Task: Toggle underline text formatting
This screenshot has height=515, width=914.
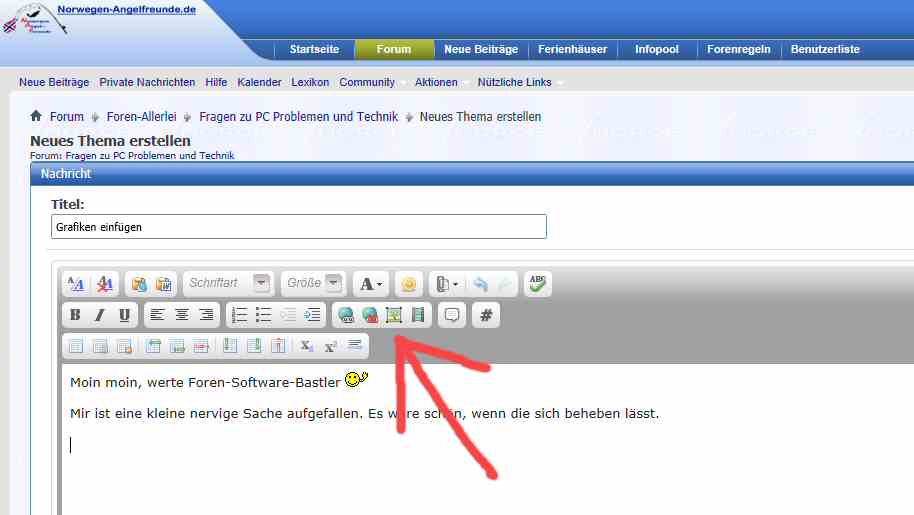Action: [124, 315]
